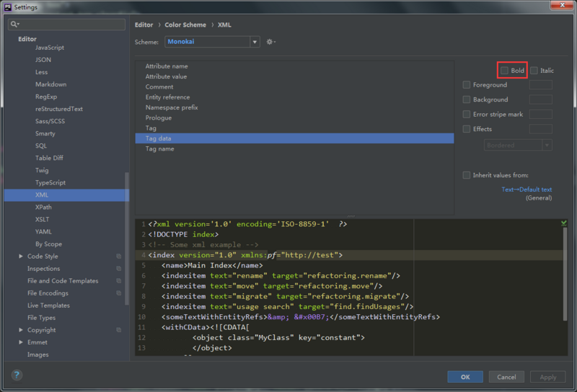577x392 pixels.
Task: Pick the Effects color swatch
Action: click(540, 129)
